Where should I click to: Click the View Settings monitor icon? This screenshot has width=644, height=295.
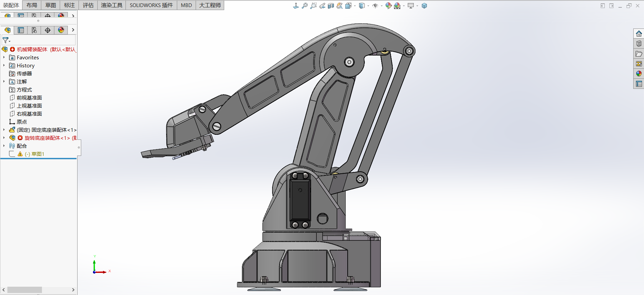411,6
